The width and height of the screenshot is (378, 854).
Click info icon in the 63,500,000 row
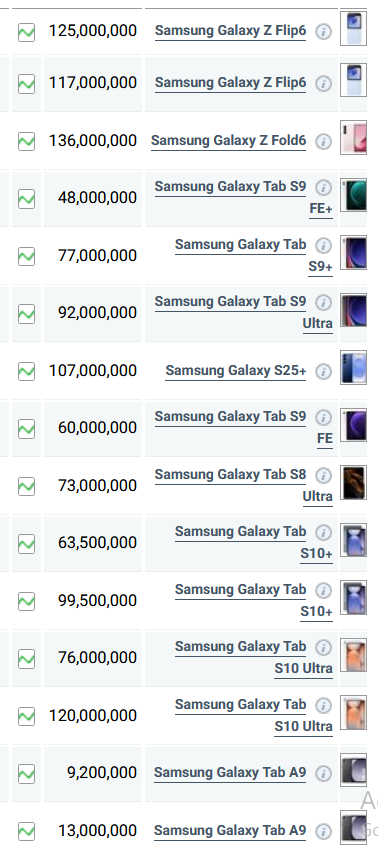pos(324,532)
